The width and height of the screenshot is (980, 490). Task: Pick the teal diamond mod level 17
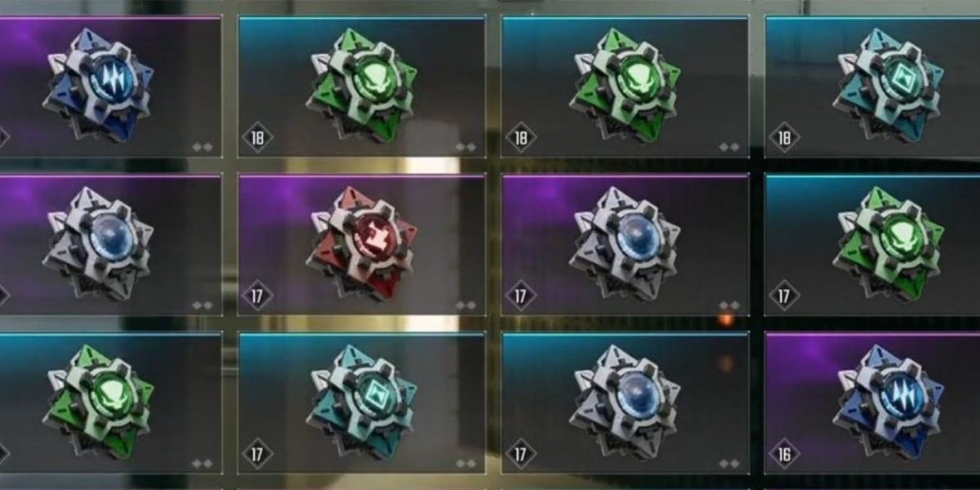click(362, 403)
